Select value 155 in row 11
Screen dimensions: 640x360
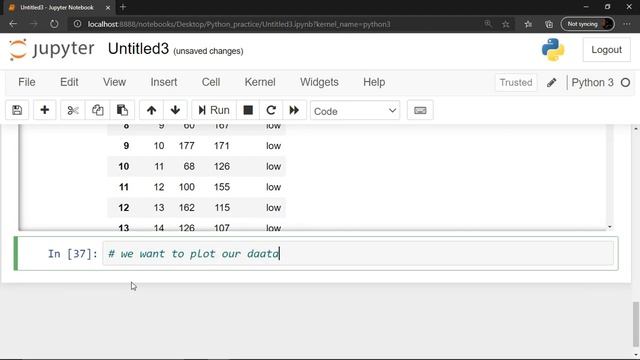(x=222, y=187)
